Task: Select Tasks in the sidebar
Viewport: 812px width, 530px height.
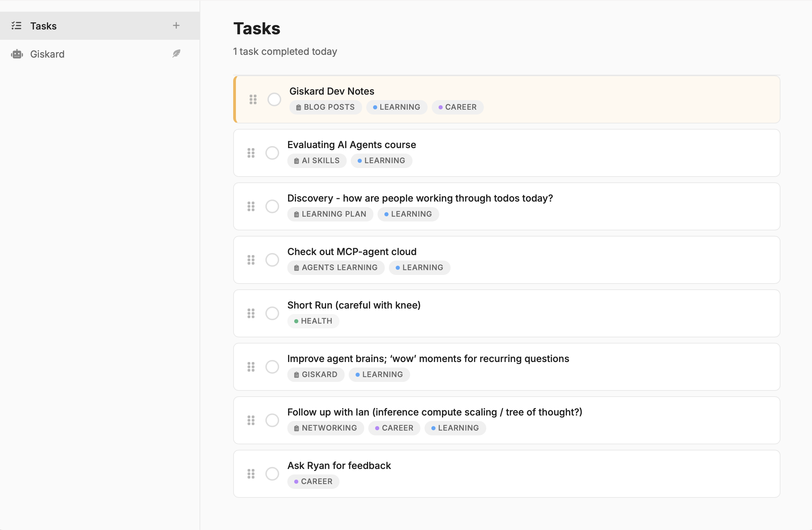Action: 43,26
